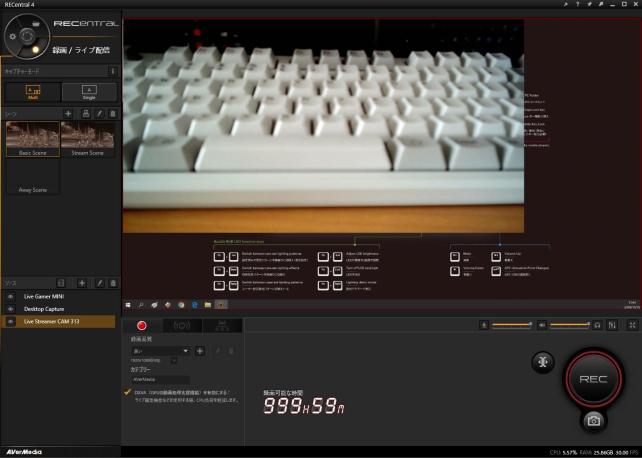Select glowing record/stream mode dot on wheel

pyautogui.click(x=36, y=50)
